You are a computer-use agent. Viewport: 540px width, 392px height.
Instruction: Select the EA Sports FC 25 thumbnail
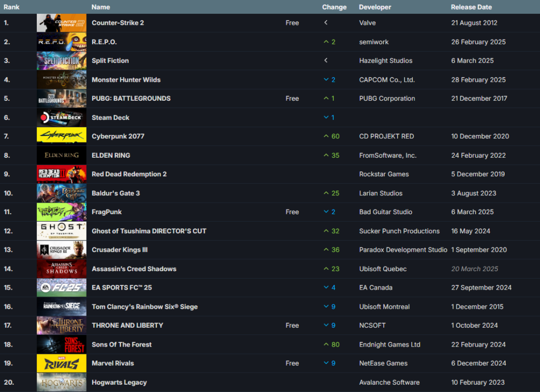[61, 288]
